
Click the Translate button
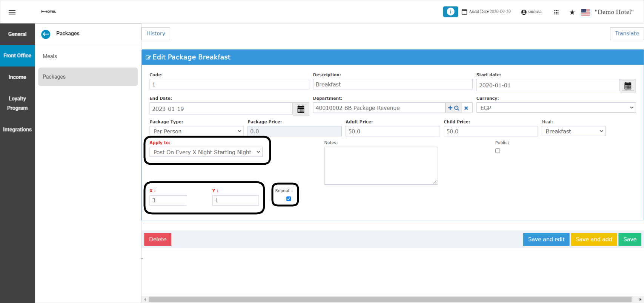tap(627, 33)
